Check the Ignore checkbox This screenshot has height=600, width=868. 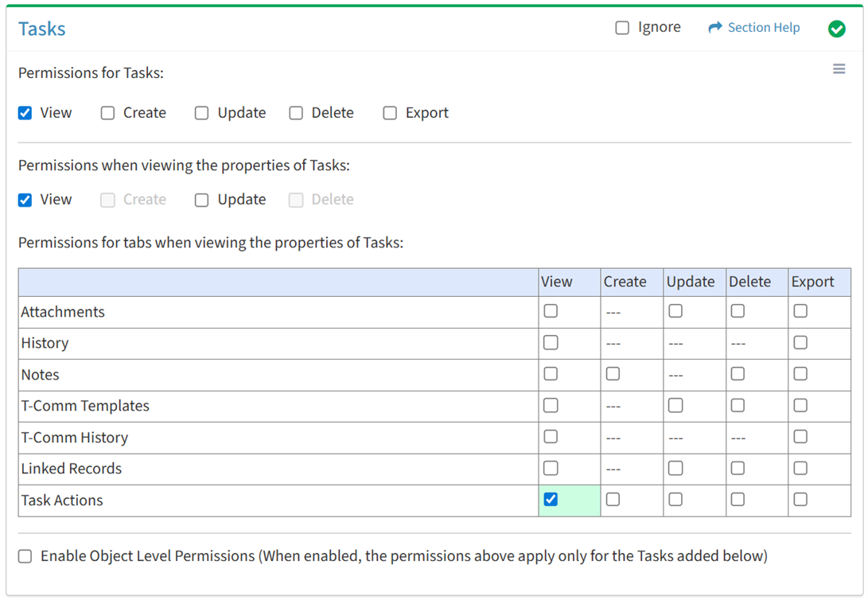(622, 28)
